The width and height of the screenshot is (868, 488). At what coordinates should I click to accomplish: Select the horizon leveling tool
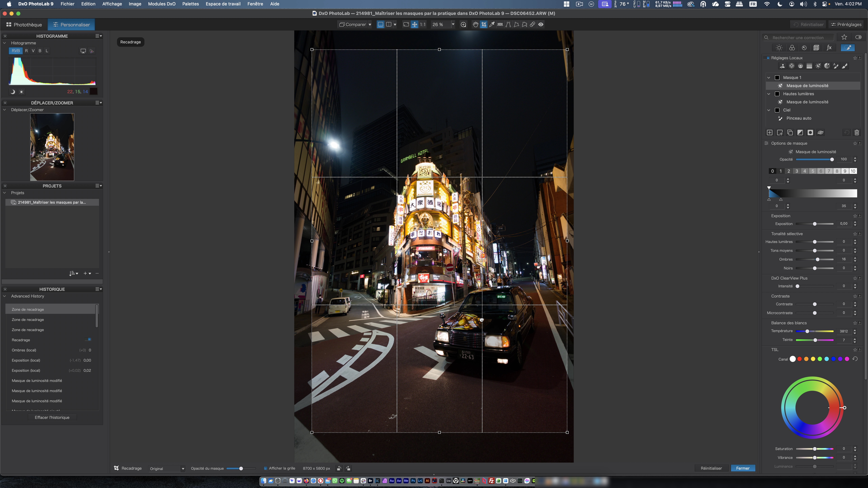500,25
